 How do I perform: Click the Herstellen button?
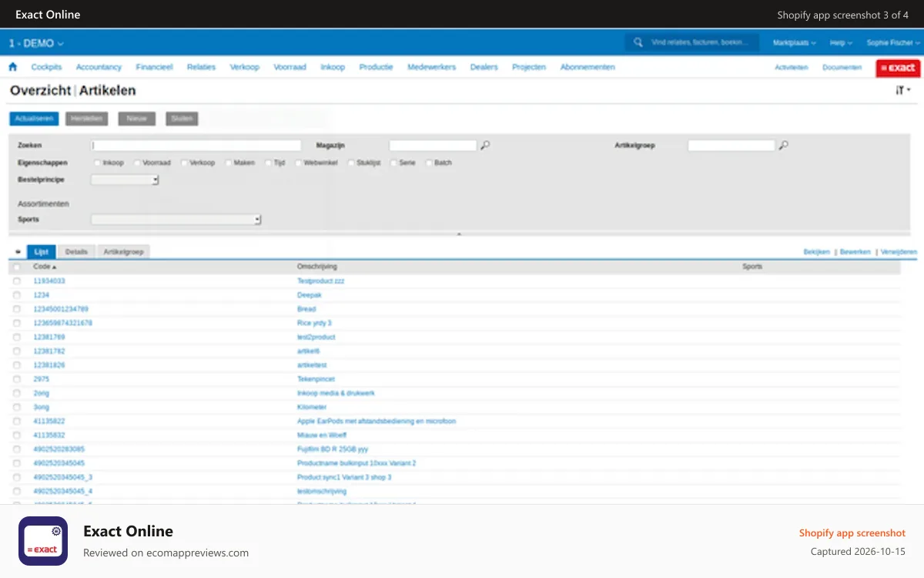click(x=86, y=119)
